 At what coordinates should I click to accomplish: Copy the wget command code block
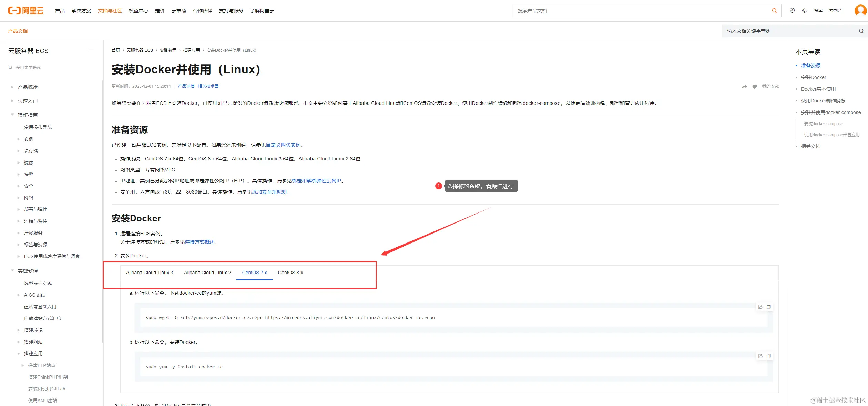pos(769,307)
